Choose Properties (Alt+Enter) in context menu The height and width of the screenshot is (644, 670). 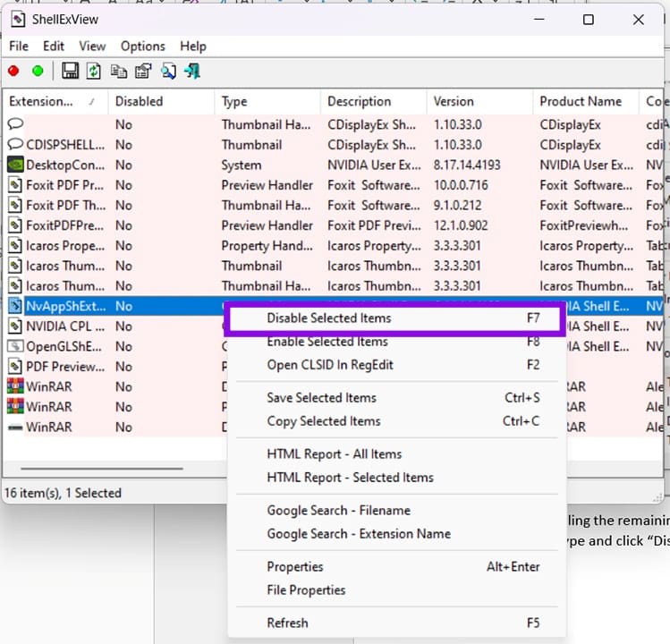(397, 567)
